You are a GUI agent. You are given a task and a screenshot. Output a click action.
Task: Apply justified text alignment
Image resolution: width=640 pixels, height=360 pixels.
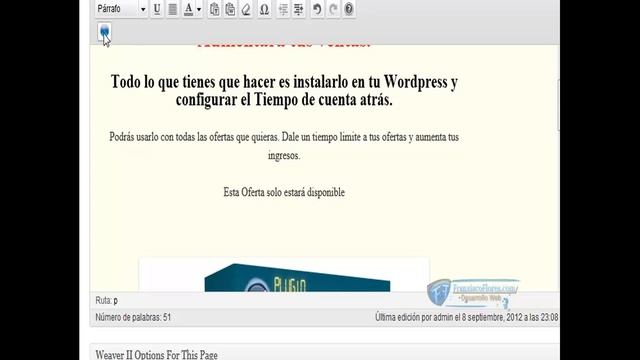pos(173,9)
